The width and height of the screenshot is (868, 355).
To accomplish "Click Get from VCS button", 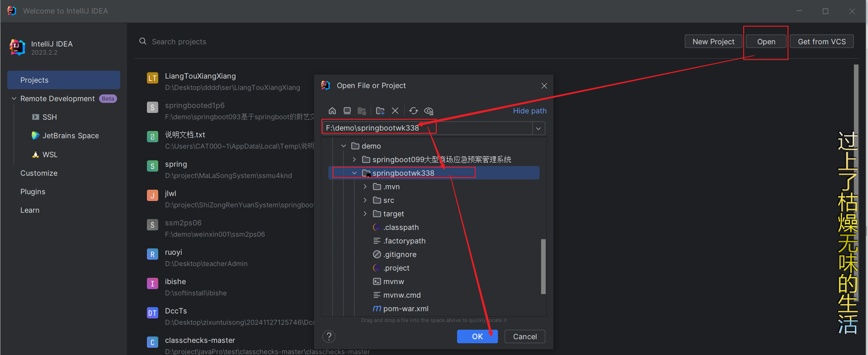I will point(822,42).
